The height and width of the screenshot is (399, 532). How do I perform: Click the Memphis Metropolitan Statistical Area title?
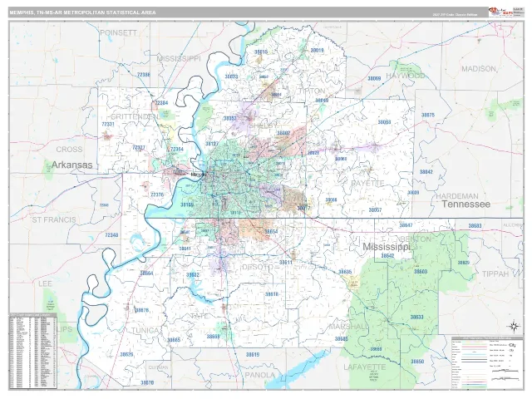pyautogui.click(x=83, y=12)
